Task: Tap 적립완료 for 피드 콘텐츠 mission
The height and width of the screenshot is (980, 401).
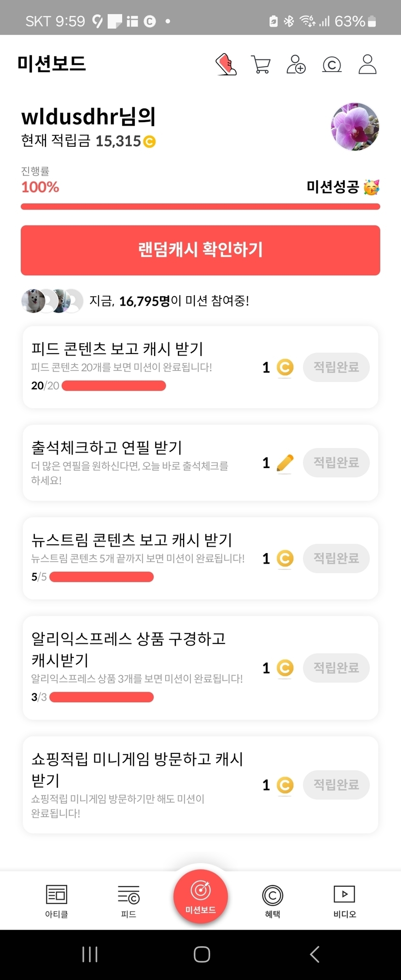Action: 336,368
